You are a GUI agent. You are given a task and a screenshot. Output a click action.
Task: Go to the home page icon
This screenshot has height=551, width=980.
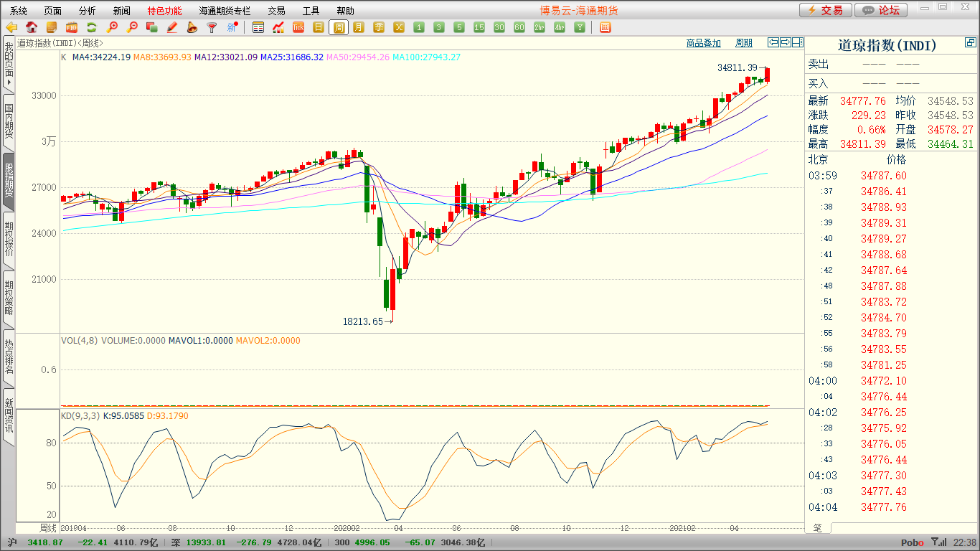coord(32,27)
